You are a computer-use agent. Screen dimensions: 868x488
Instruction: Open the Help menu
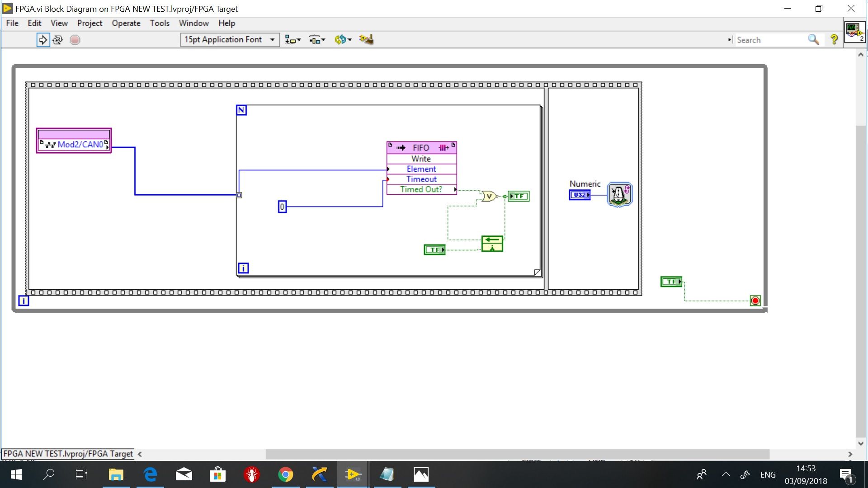click(226, 23)
